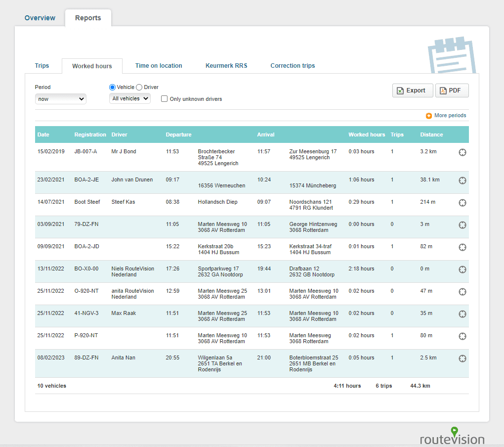The height and width of the screenshot is (447, 504).
Task: Click the 4:11 hours total
Action: click(x=347, y=386)
